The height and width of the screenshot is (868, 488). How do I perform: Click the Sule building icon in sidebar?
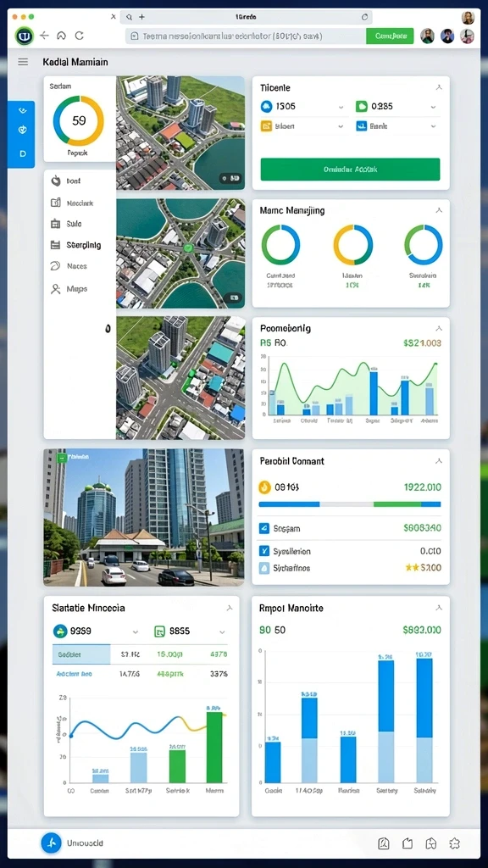tap(55, 224)
